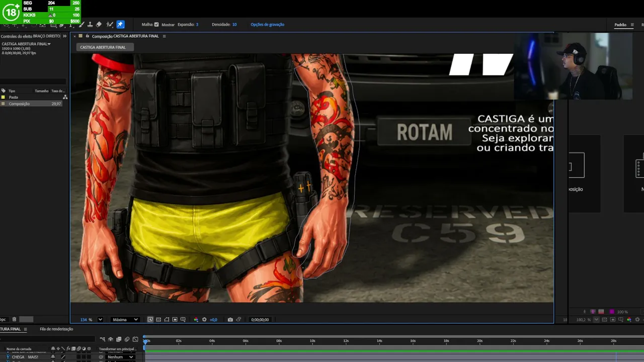Toggle the shy layers hide switch
The height and width of the screenshot is (362, 644).
111,339
